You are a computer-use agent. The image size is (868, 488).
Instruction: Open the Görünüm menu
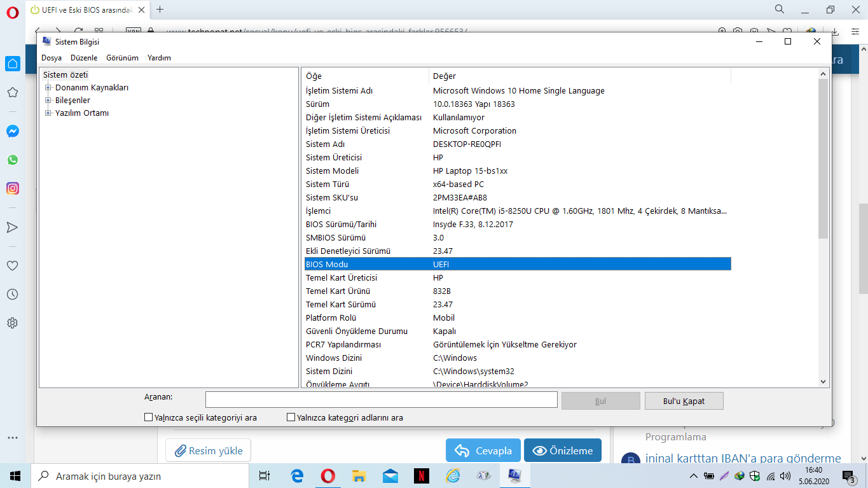tap(122, 58)
